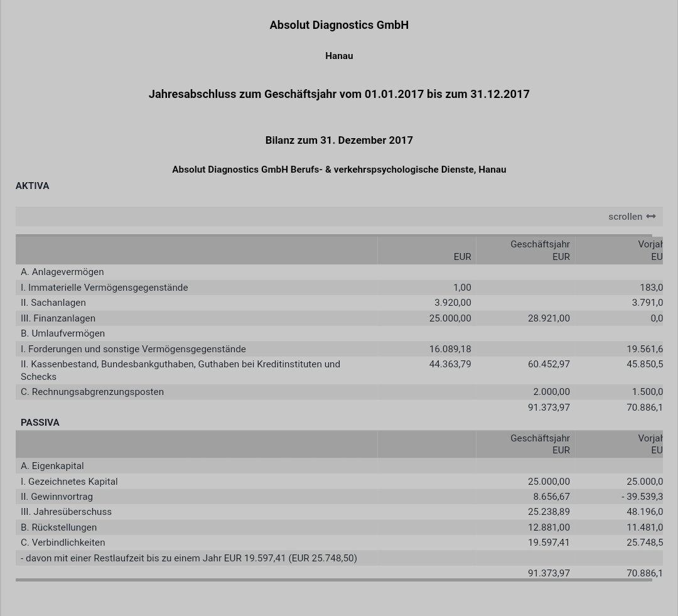Click the 'davon mit einer Restlaufzeit' note row
678x616 pixels.
click(339, 558)
